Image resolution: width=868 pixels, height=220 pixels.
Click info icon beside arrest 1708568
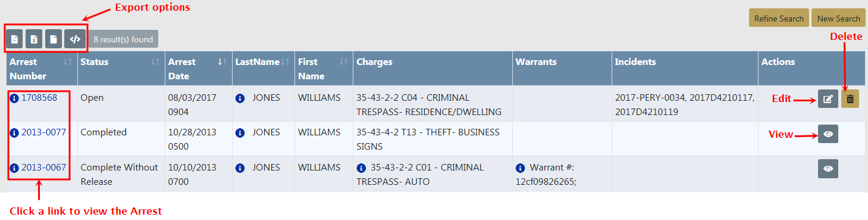coord(14,98)
